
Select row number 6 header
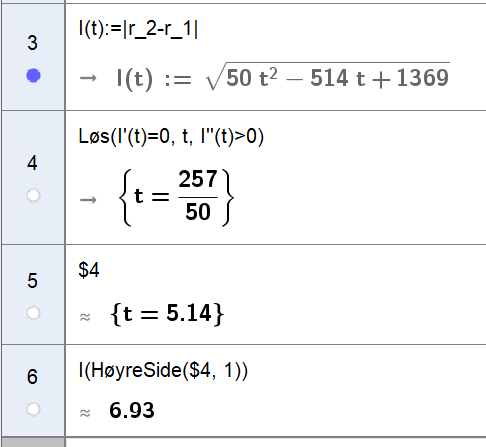click(32, 377)
